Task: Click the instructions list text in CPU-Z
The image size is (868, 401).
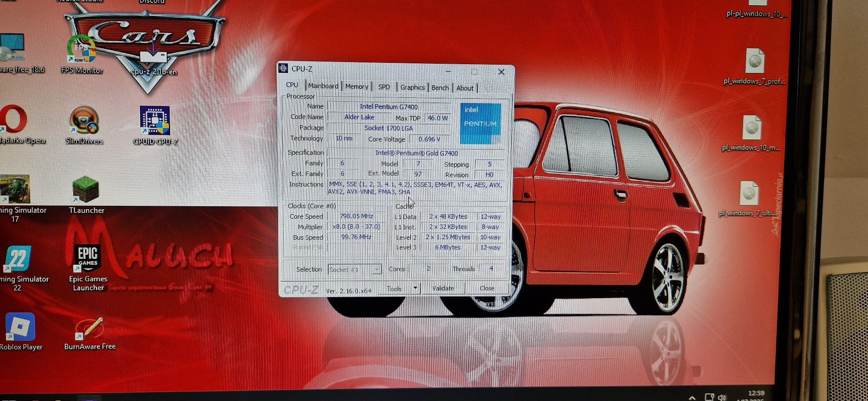Action: [x=415, y=188]
